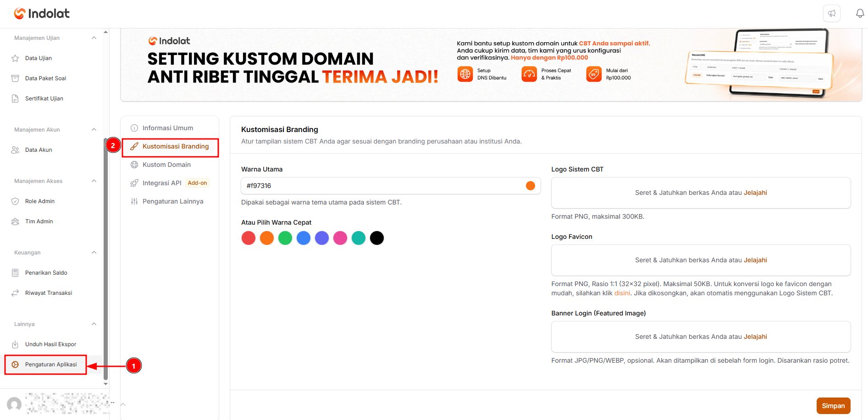Click the Kustom Domain globe icon
868x420 pixels.
tap(134, 165)
